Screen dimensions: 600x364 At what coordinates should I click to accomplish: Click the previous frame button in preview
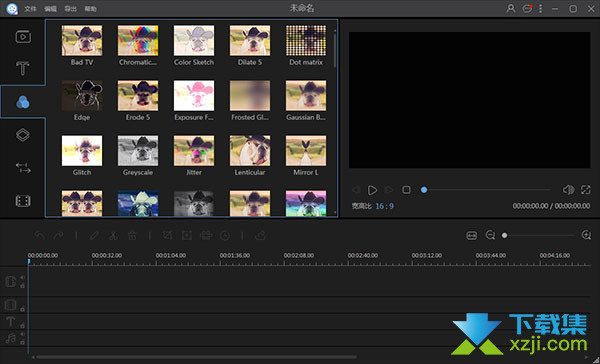[x=356, y=190]
